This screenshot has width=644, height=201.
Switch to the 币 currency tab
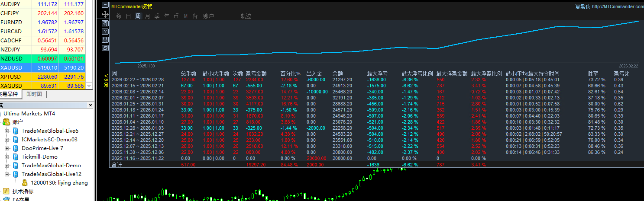click(x=176, y=16)
